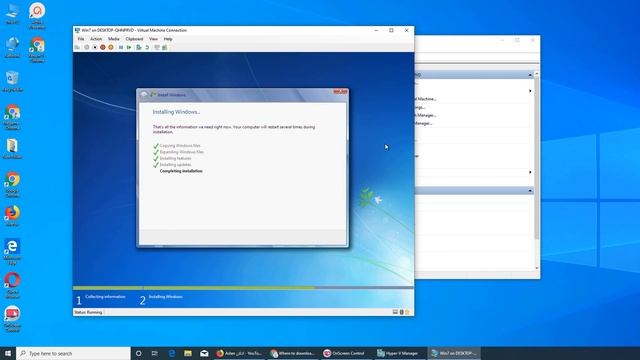Image resolution: width=640 pixels, height=360 pixels.
Task: Click the '2 Installing Windows' stage label
Action: (161, 300)
